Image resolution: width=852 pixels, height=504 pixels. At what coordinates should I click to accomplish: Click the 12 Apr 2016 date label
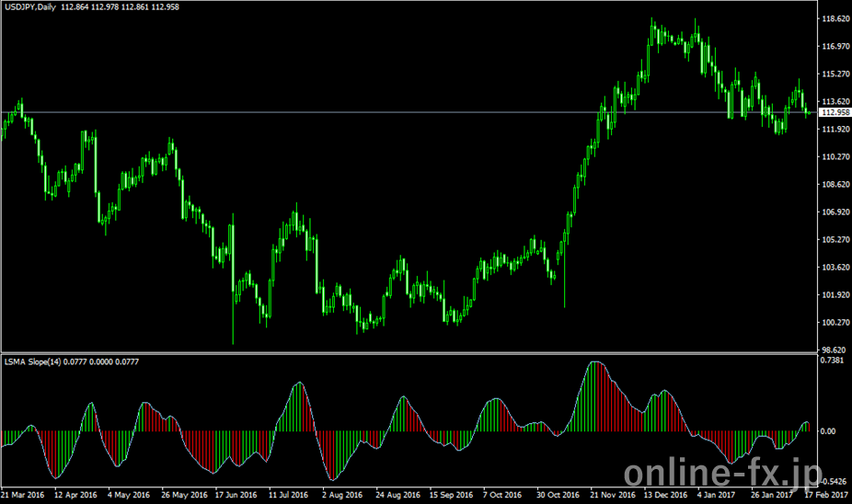click(x=75, y=496)
